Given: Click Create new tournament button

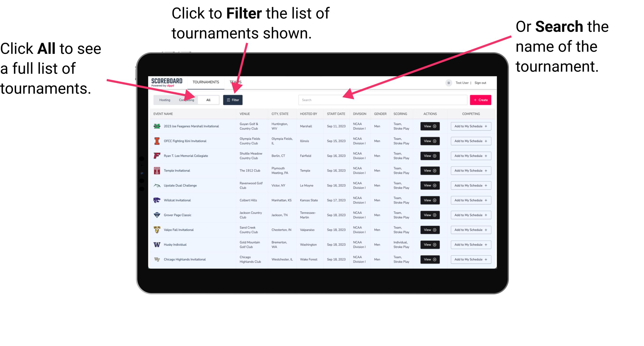Looking at the screenshot, I should coord(481,100).
